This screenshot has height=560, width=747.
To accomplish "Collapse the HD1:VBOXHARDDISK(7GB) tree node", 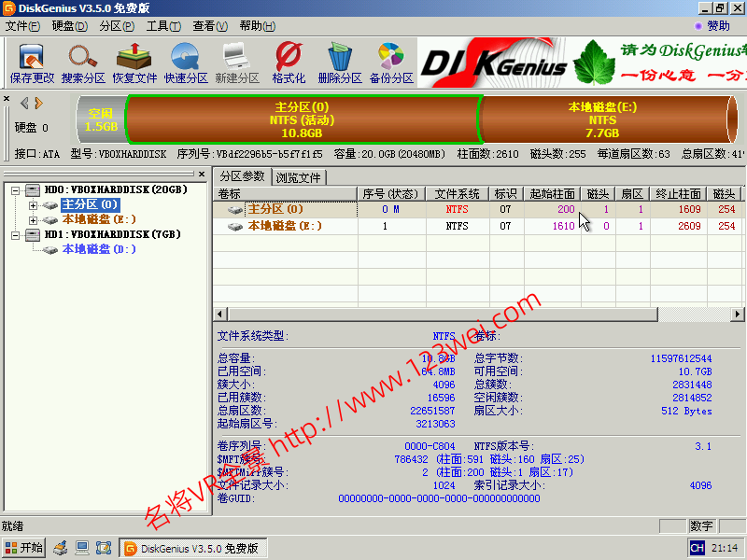I will (x=17, y=235).
